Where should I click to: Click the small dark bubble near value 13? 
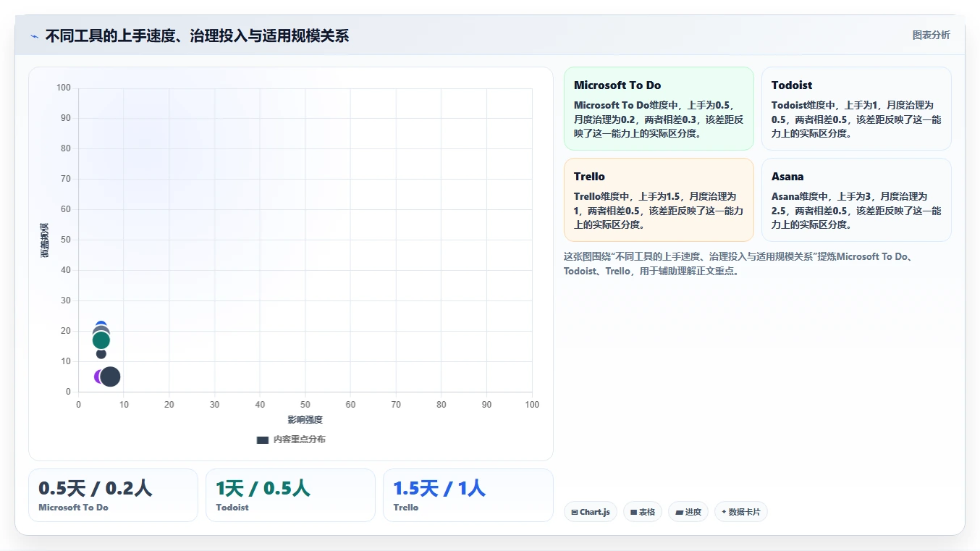[x=101, y=354]
